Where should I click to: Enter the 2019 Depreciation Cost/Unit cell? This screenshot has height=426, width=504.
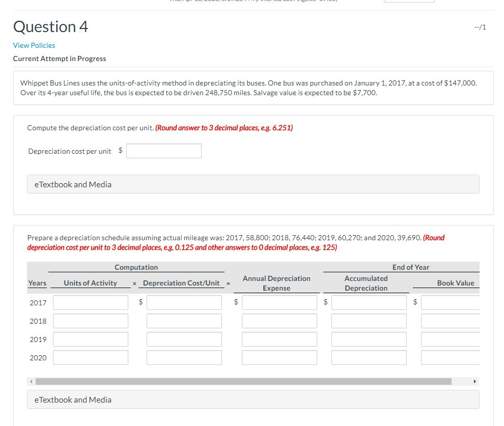pyautogui.click(x=184, y=339)
